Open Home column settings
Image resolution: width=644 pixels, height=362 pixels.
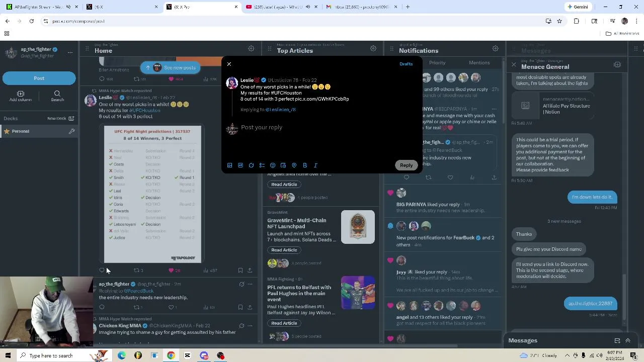[x=251, y=49]
